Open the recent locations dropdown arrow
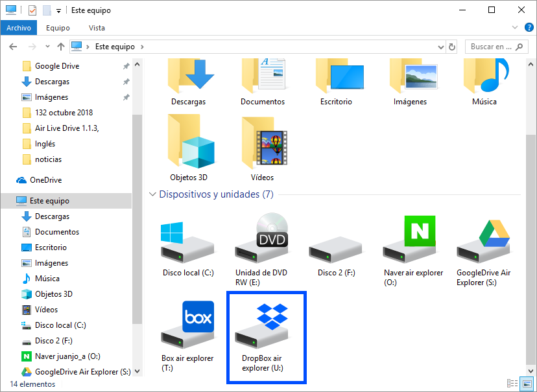This screenshot has height=392, width=537. pyautogui.click(x=47, y=47)
